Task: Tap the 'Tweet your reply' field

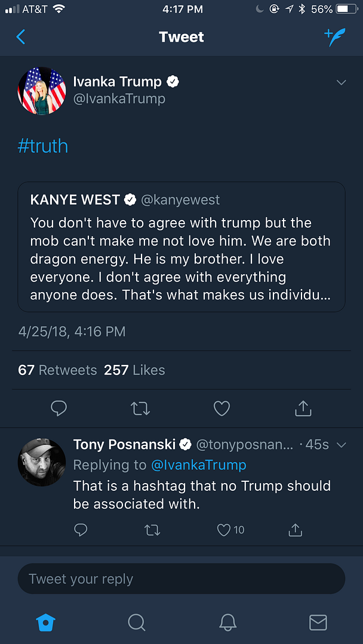Action: [181, 579]
